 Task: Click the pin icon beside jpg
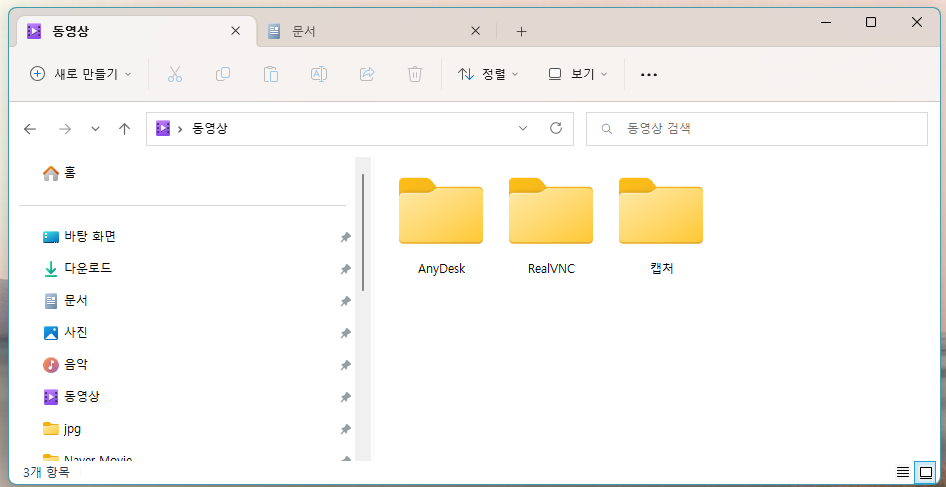click(x=345, y=430)
